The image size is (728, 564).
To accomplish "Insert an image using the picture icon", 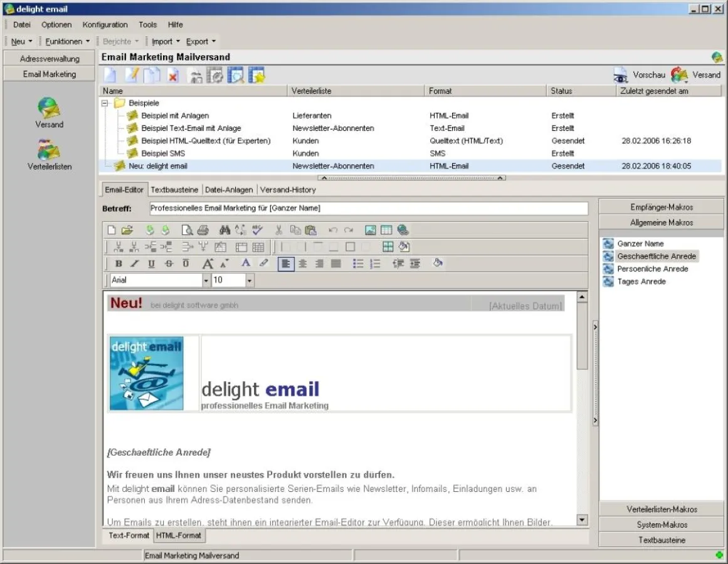I will point(371,230).
